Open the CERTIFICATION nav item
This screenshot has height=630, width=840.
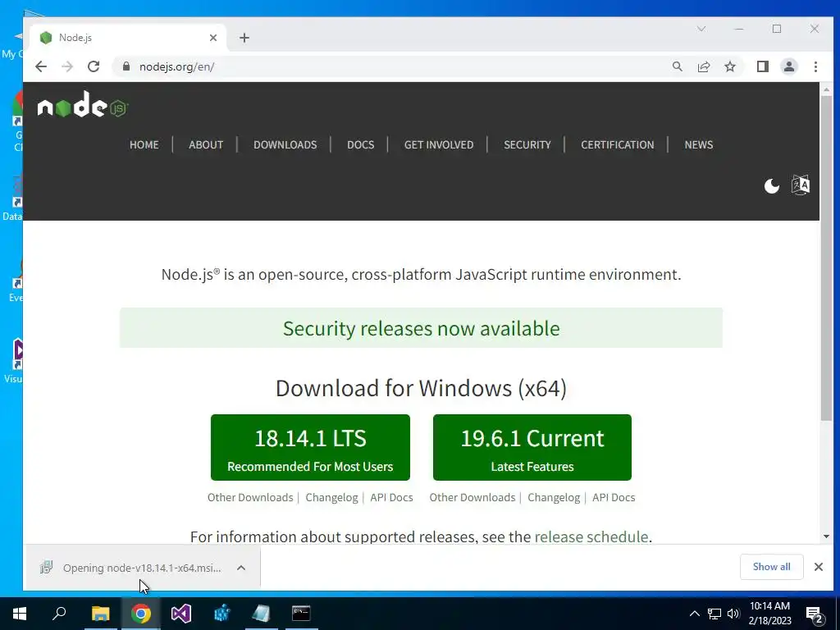(617, 144)
